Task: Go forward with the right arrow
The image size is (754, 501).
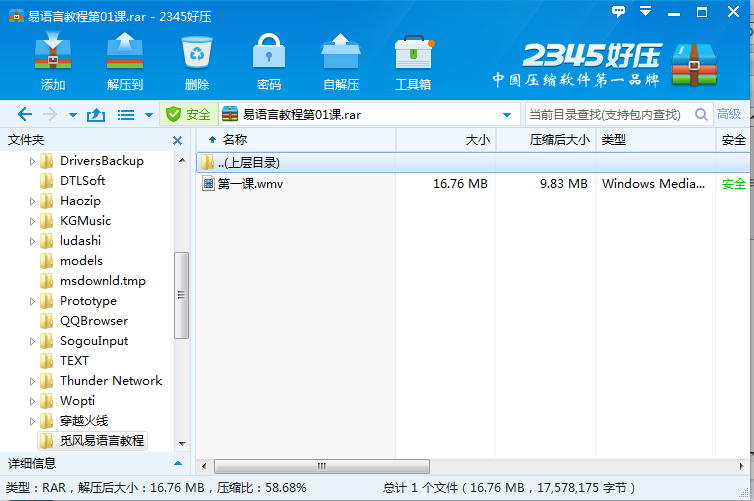Action: coord(50,114)
